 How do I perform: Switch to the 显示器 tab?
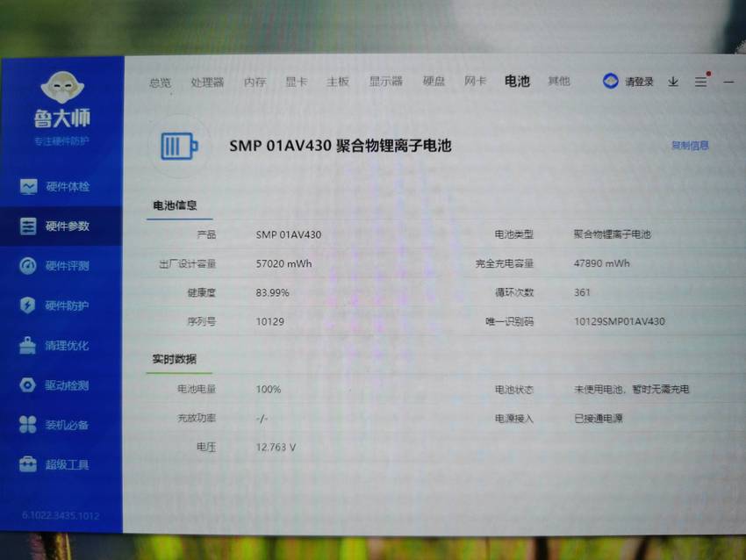coord(386,82)
